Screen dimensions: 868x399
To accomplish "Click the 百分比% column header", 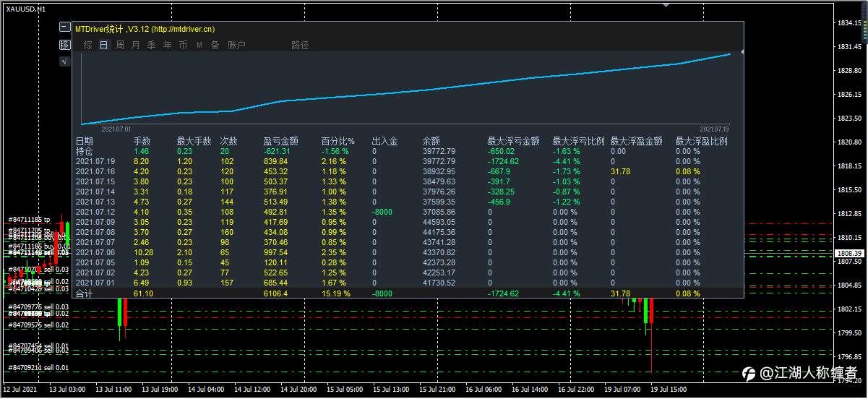I will (x=338, y=142).
